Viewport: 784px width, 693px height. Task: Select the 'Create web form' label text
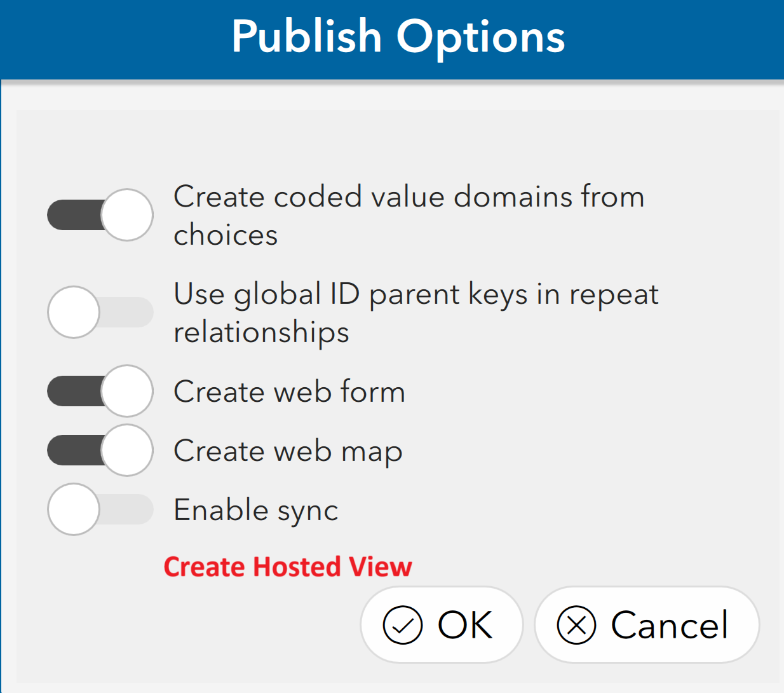point(289,391)
